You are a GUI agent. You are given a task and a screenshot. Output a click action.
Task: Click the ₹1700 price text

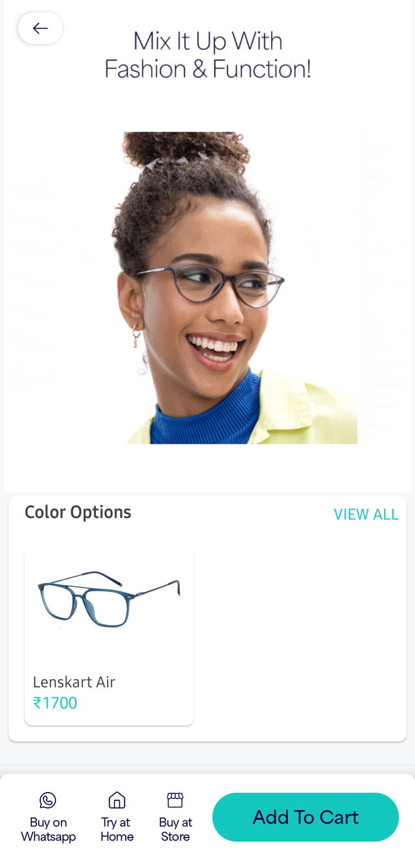pyautogui.click(x=55, y=703)
